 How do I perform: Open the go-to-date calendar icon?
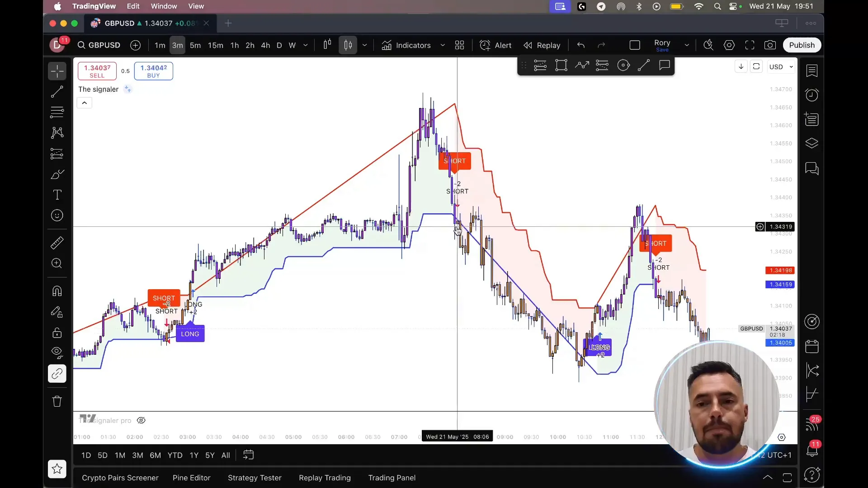[248, 455]
